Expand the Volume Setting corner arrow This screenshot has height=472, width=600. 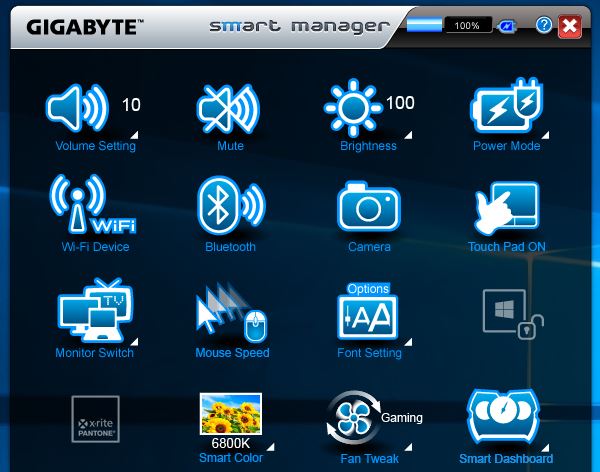coord(134,135)
